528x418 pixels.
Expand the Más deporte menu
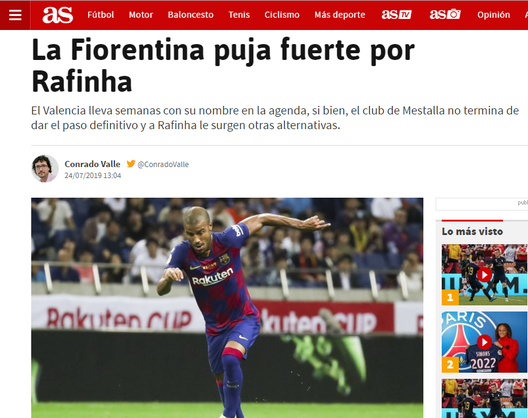point(340,15)
